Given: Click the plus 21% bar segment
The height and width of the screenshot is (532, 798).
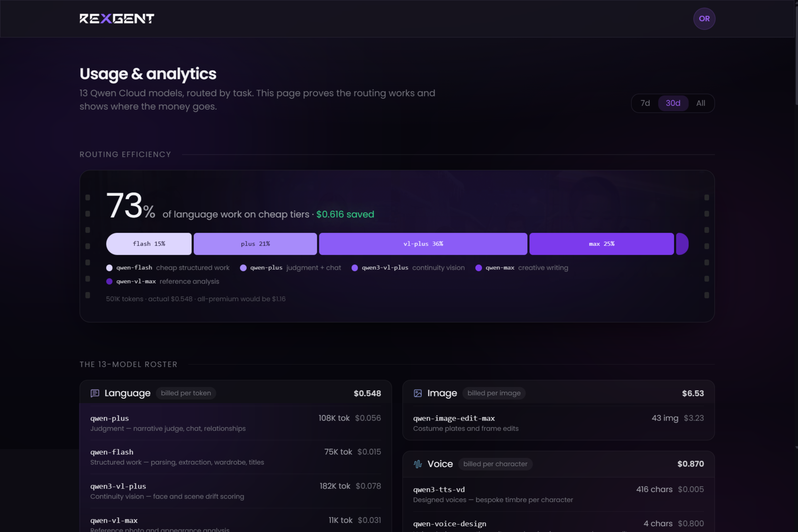Looking at the screenshot, I should [x=255, y=244].
